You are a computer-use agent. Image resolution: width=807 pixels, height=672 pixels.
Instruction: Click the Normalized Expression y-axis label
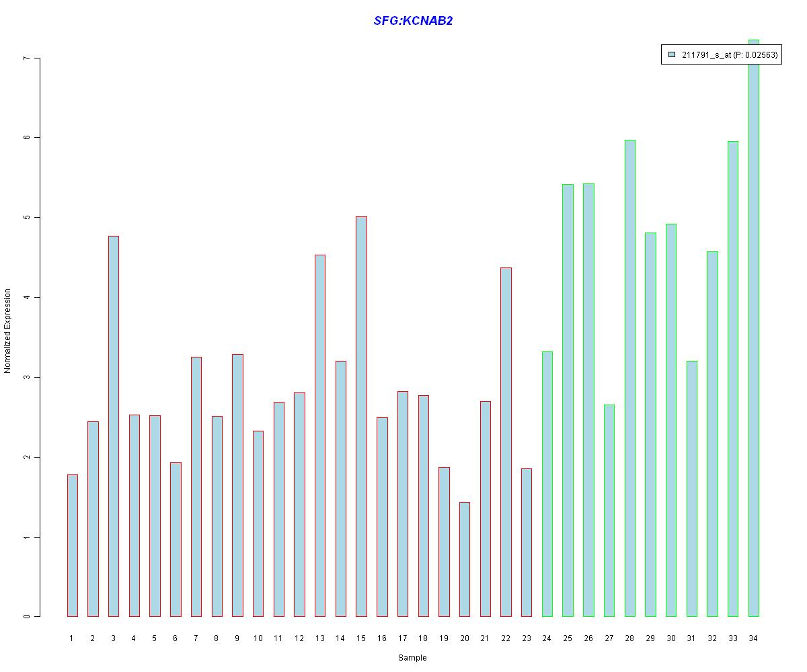(8, 331)
